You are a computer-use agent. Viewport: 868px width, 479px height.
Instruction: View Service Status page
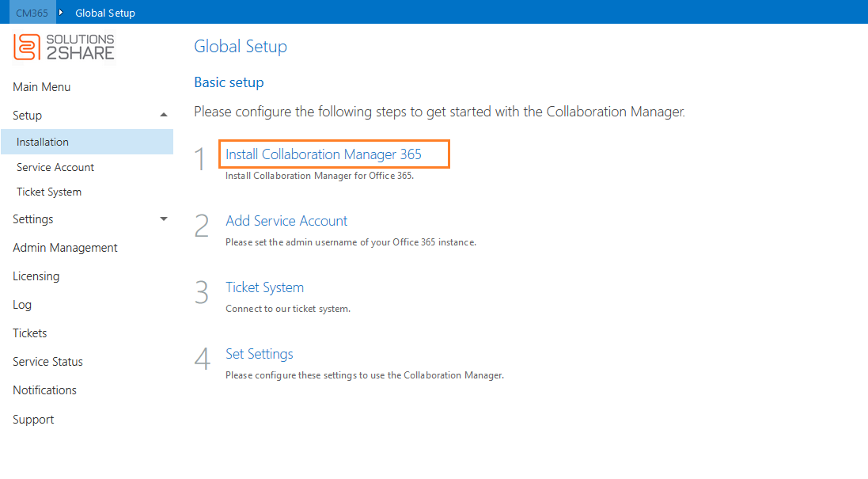click(47, 362)
